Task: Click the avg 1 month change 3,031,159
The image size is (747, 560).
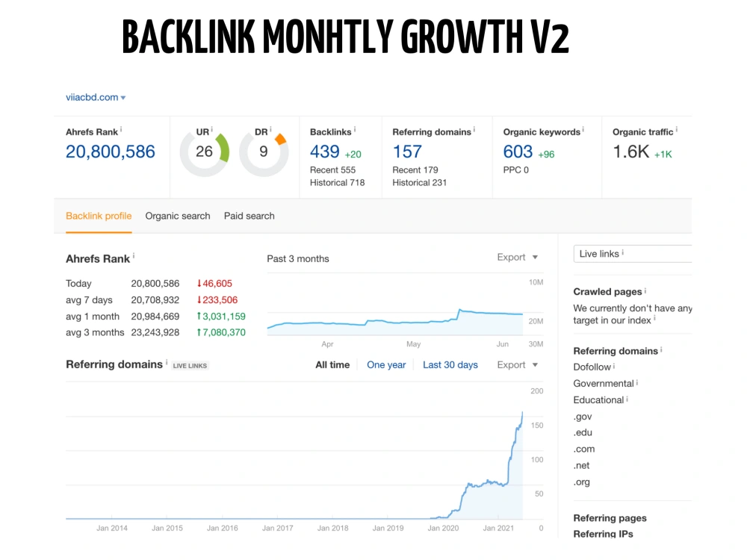Action: (x=221, y=317)
